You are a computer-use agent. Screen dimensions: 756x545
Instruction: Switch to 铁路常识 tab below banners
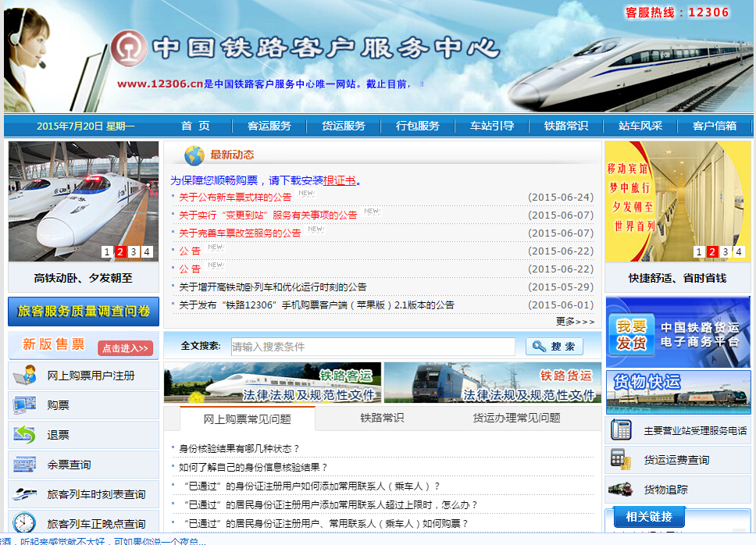pyautogui.click(x=382, y=418)
